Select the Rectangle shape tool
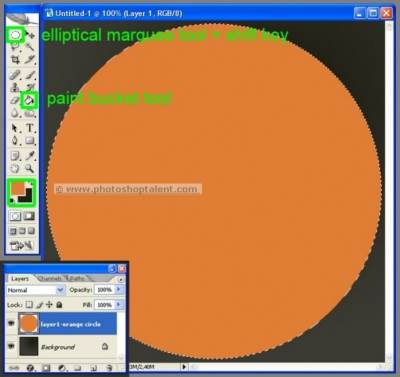This screenshot has width=400, height=377. (30, 141)
